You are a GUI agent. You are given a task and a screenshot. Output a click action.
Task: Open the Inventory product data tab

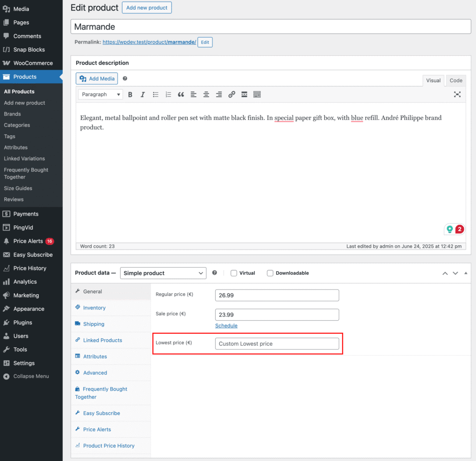click(94, 308)
